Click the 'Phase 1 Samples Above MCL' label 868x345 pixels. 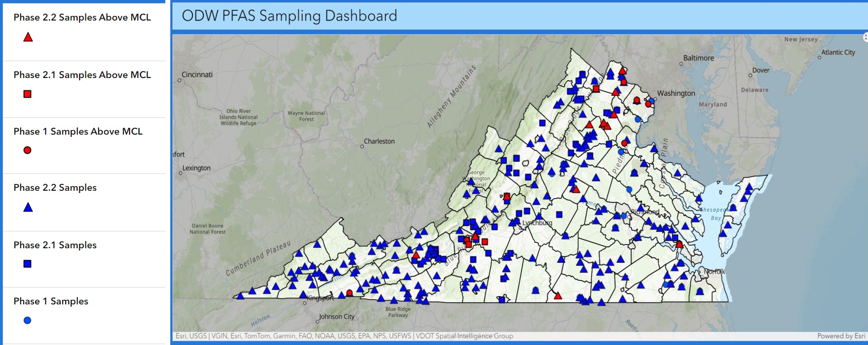click(78, 131)
